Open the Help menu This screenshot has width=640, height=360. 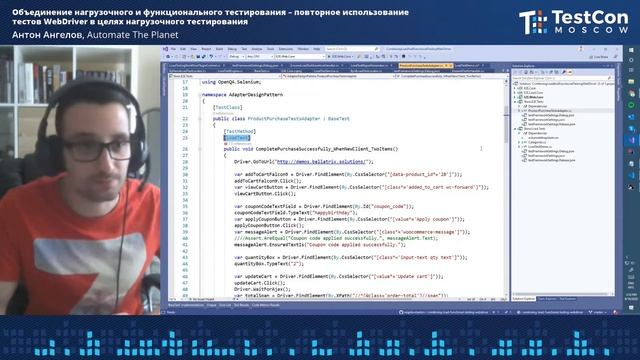317,49
